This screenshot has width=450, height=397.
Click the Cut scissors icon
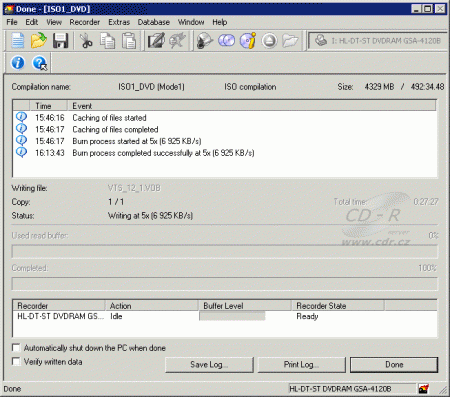coord(86,41)
